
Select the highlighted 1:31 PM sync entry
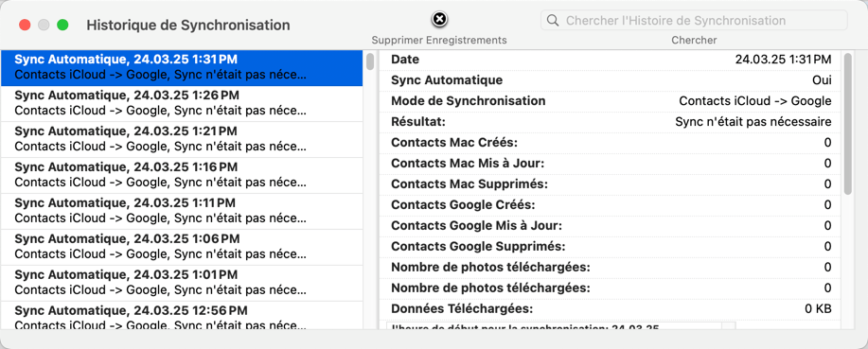pos(182,67)
